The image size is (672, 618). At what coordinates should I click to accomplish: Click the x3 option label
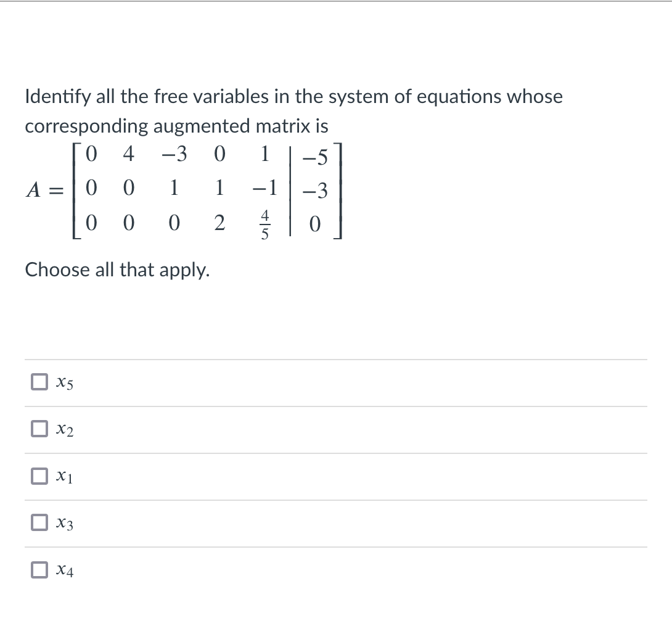(64, 524)
